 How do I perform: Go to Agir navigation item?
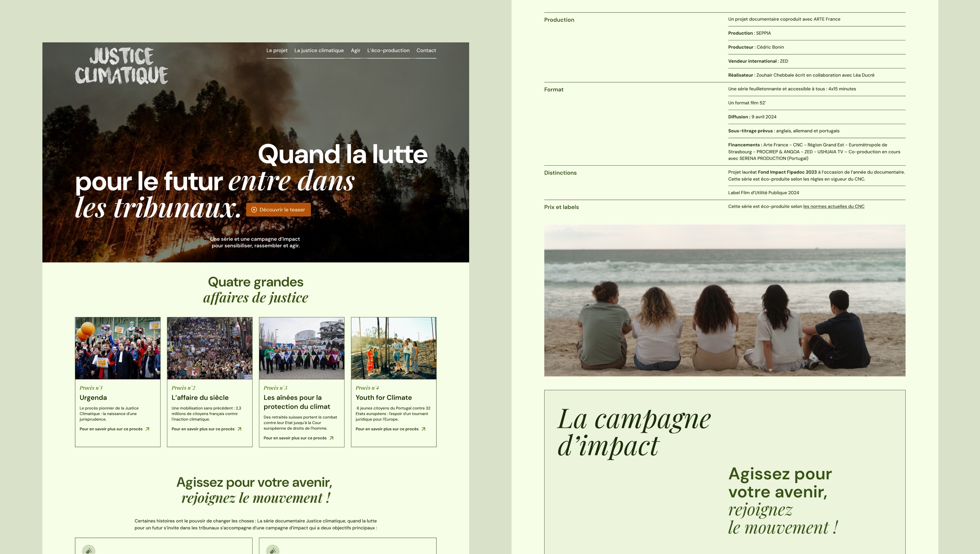point(355,50)
